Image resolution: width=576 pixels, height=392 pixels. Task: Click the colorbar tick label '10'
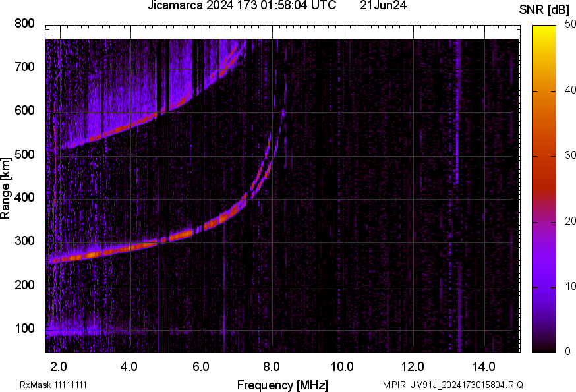(x=570, y=286)
